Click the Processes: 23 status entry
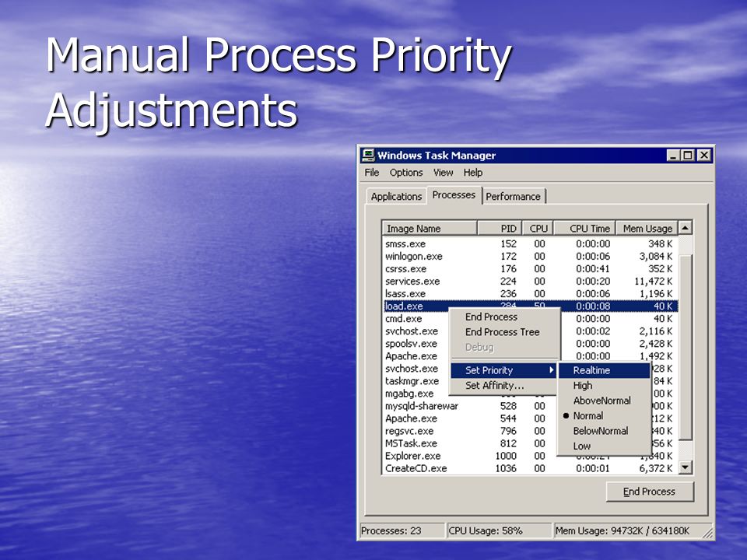The width and height of the screenshot is (747, 560). (x=402, y=530)
